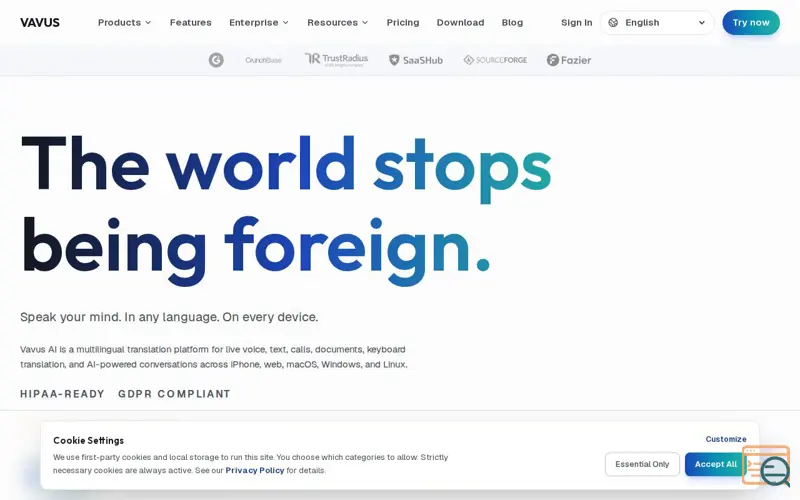800x500 pixels.
Task: Click the CrunchBase logo
Action: 263,60
